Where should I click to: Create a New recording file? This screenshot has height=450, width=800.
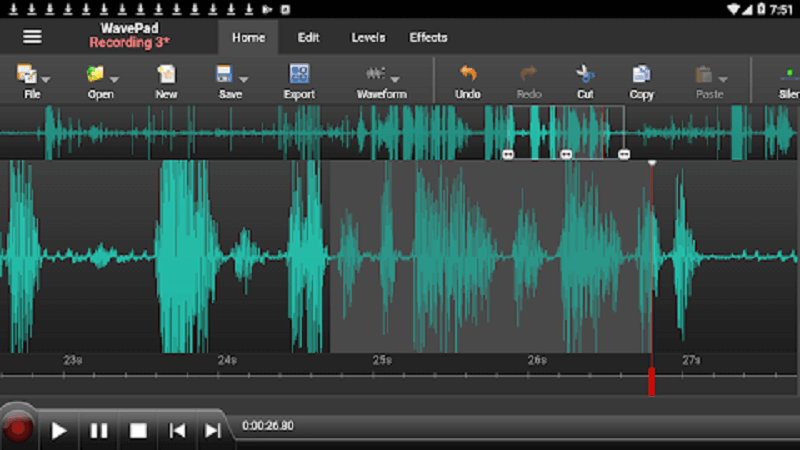(x=166, y=80)
